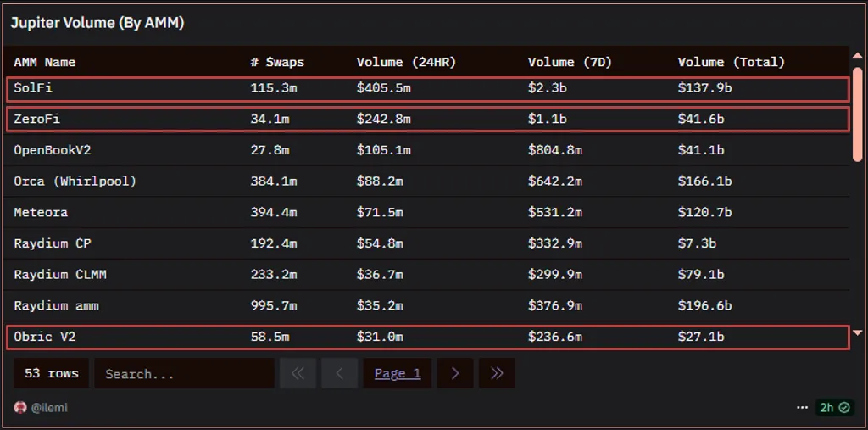Click the 53 rows count label
The image size is (868, 430).
point(51,373)
